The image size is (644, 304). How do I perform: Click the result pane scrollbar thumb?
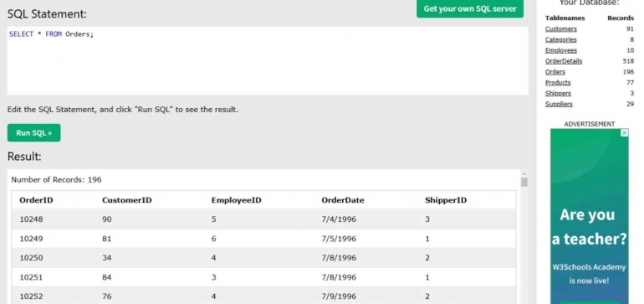click(x=524, y=182)
